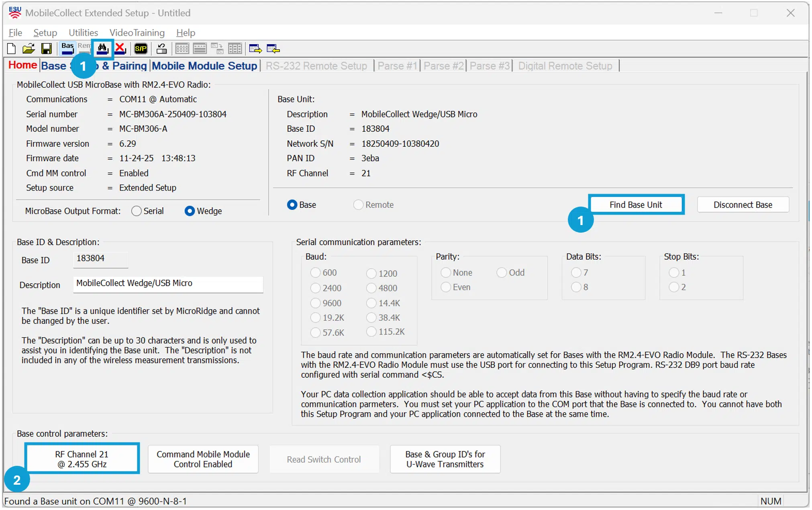Image resolution: width=812 pixels, height=510 pixels.
Task: Switch to Digital Remote Setup tab
Action: pyautogui.click(x=565, y=66)
